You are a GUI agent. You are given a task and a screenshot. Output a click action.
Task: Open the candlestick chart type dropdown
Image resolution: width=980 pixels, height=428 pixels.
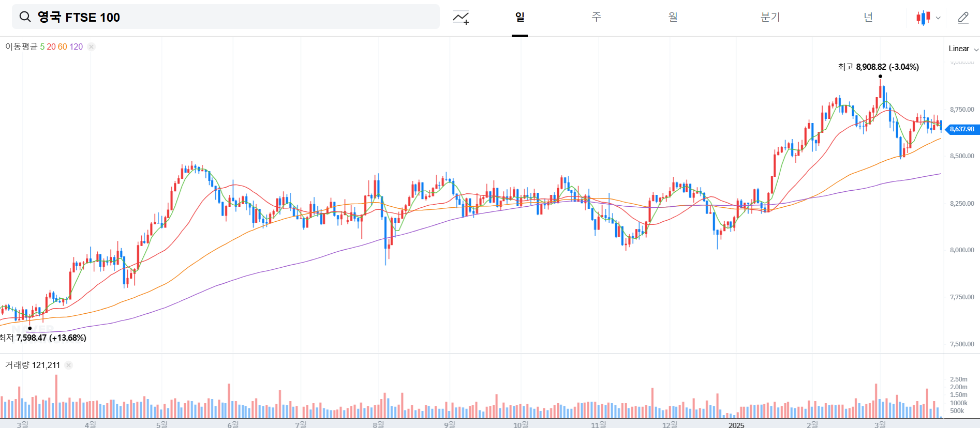[928, 18]
